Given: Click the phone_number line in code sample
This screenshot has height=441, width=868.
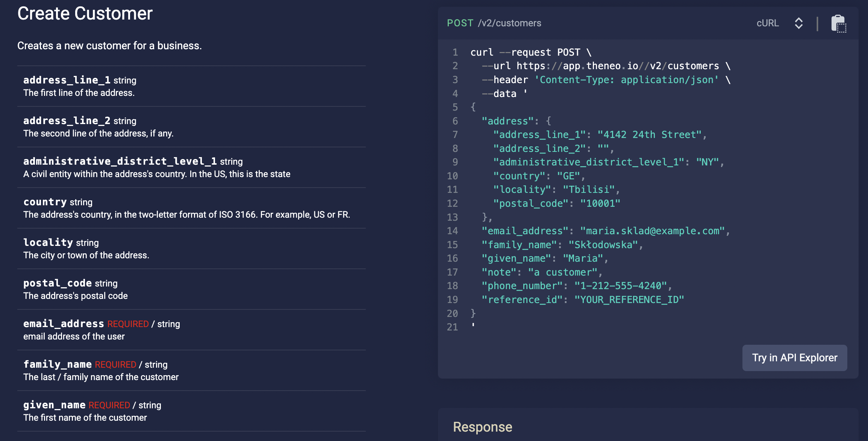Looking at the screenshot, I should [x=576, y=286].
